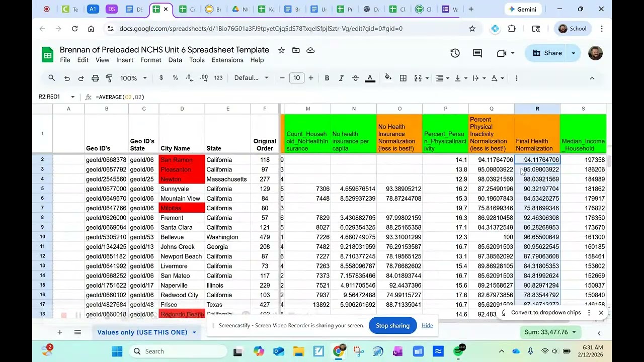
Task: Click the Share button
Action: [547, 53]
